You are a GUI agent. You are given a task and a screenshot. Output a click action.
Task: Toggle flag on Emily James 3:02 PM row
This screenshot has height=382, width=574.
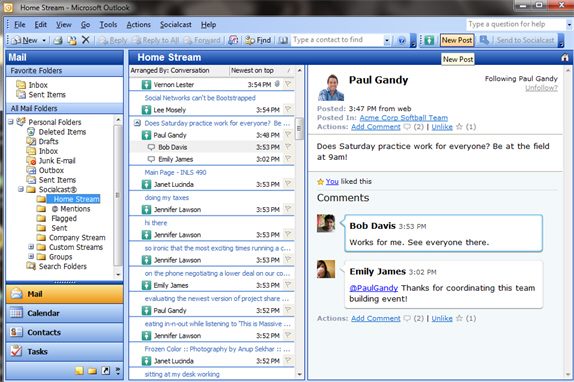click(x=288, y=159)
